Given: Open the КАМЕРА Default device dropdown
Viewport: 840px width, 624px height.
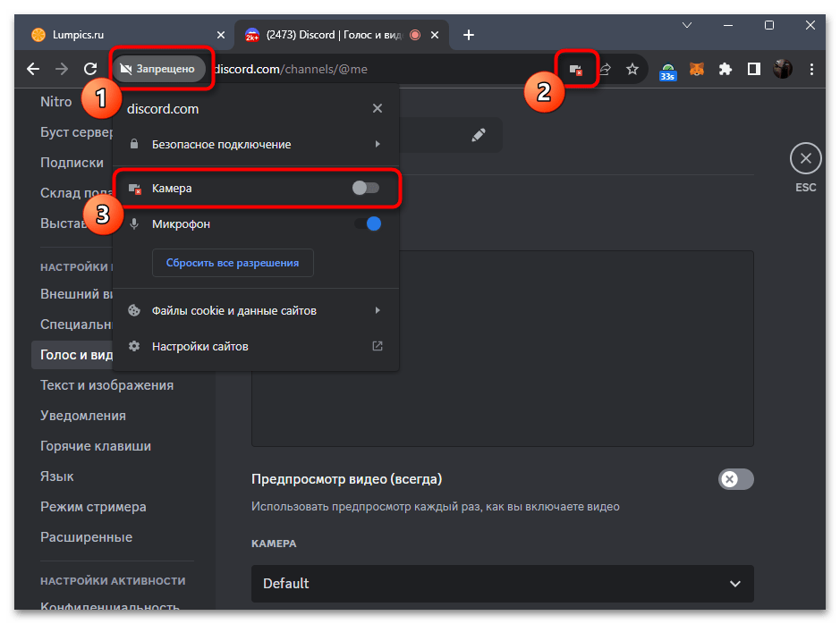Looking at the screenshot, I should (502, 584).
